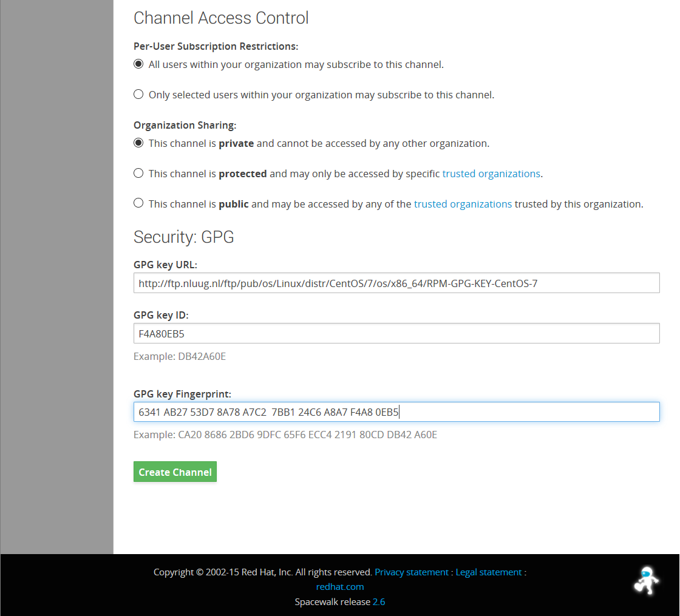
Task: Choose the private channel sharing radio button
Action: tap(138, 143)
